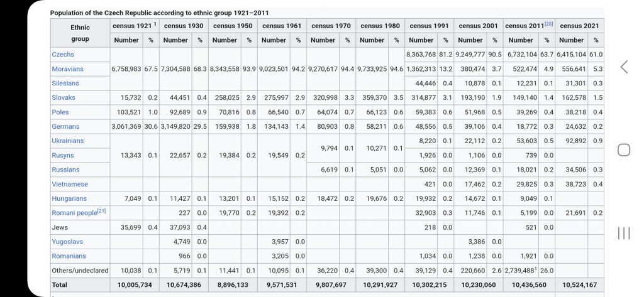The image size is (644, 297).
Task: Click the Poles link
Action: pos(60,112)
